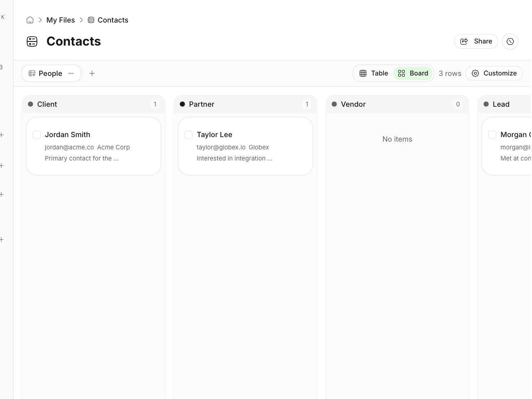Click the No items placeholder in Vendor
The width and height of the screenshot is (532, 399).
[397, 139]
